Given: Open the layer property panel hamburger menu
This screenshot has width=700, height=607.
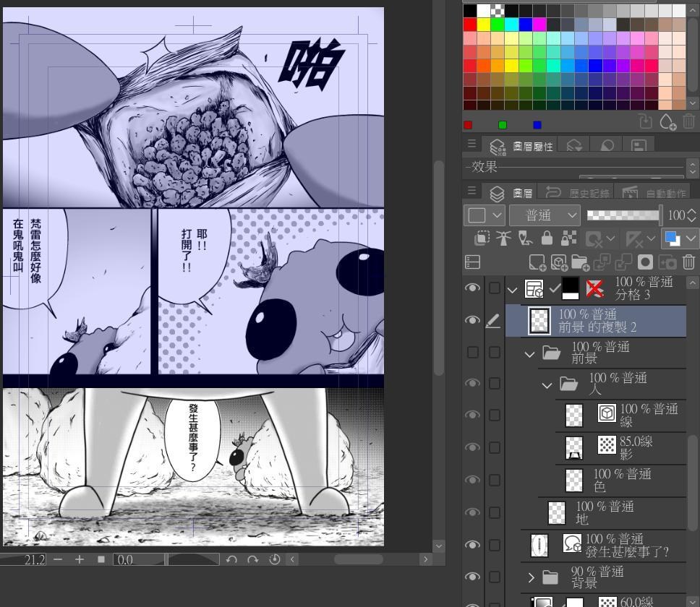Looking at the screenshot, I should pyautogui.click(x=472, y=144).
